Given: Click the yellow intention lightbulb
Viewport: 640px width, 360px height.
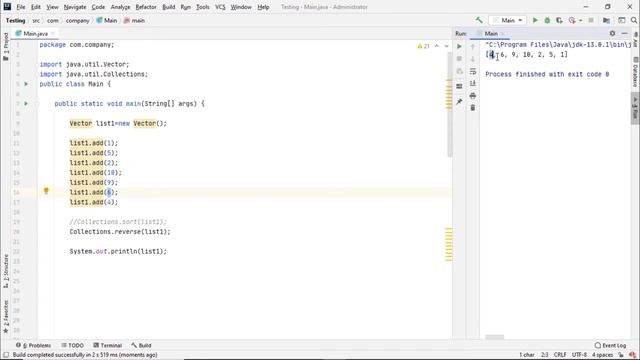Looking at the screenshot, I should [46, 191].
